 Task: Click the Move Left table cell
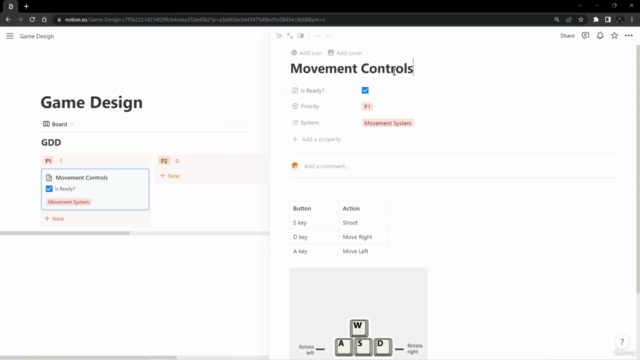(363, 251)
